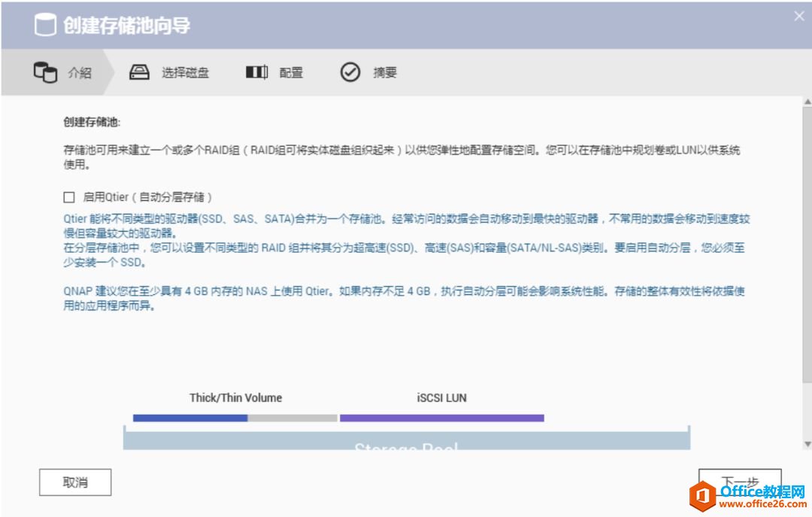Click the 选择磁盘 disk icon

(139, 72)
